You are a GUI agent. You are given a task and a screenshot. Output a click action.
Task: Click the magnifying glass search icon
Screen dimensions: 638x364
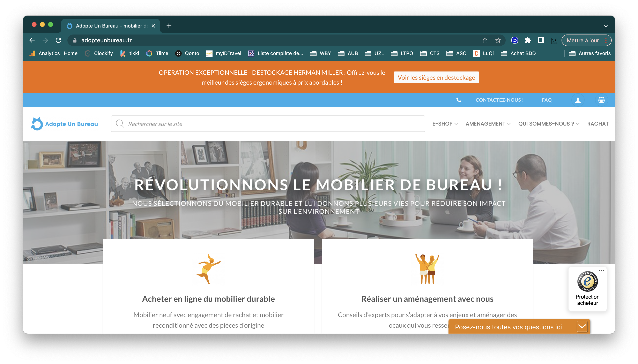120,123
